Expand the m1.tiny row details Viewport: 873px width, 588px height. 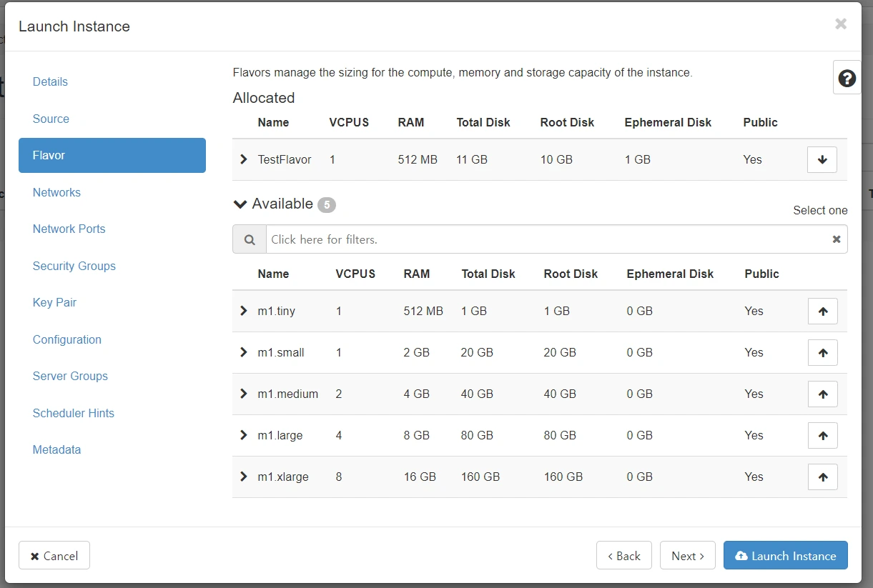point(244,311)
